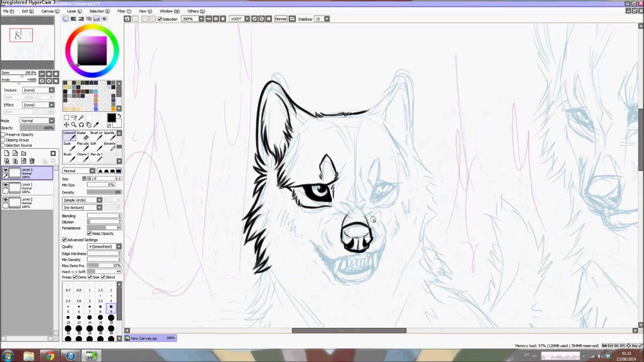Toggle Keep Opacity checkbox
Viewport: 644px width, 362px height.
pyautogui.click(x=90, y=234)
